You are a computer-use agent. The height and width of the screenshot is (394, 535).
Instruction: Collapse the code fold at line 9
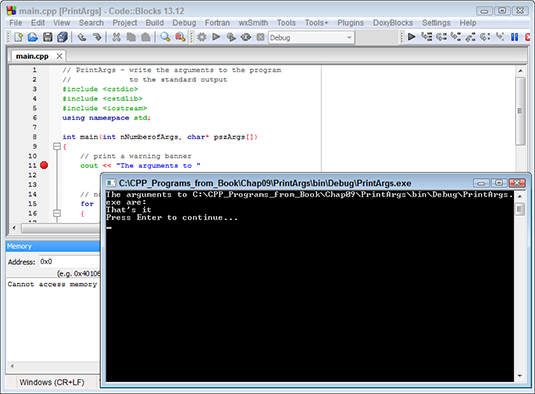pyautogui.click(x=57, y=146)
